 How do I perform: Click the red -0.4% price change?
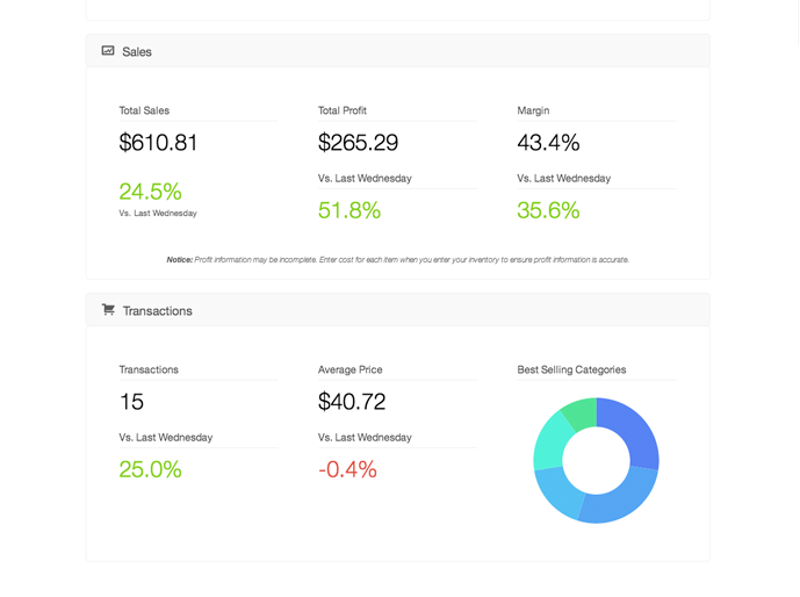347,469
